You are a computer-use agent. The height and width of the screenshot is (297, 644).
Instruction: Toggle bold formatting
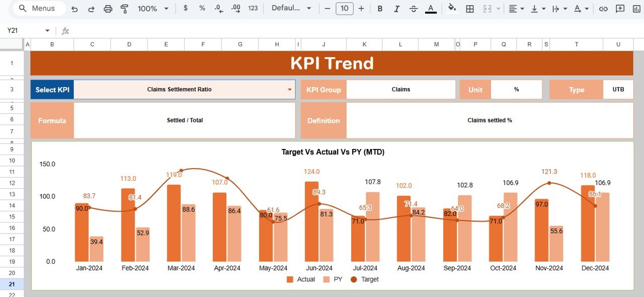[380, 9]
